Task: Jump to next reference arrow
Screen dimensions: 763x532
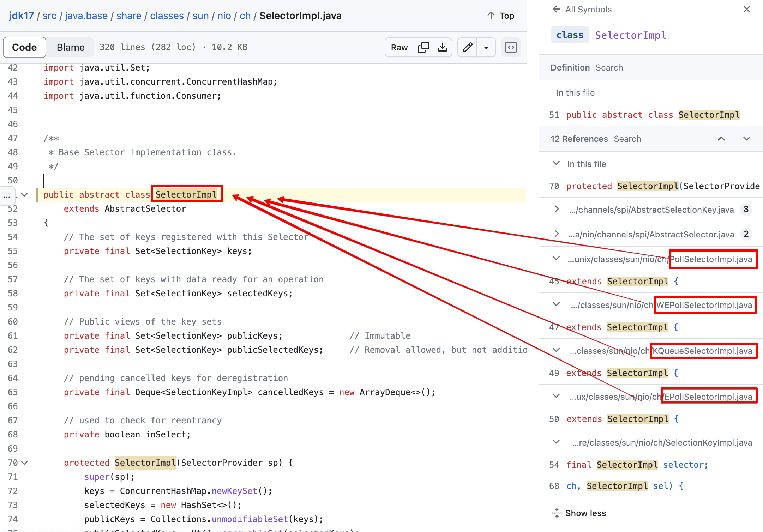Action: [747, 139]
